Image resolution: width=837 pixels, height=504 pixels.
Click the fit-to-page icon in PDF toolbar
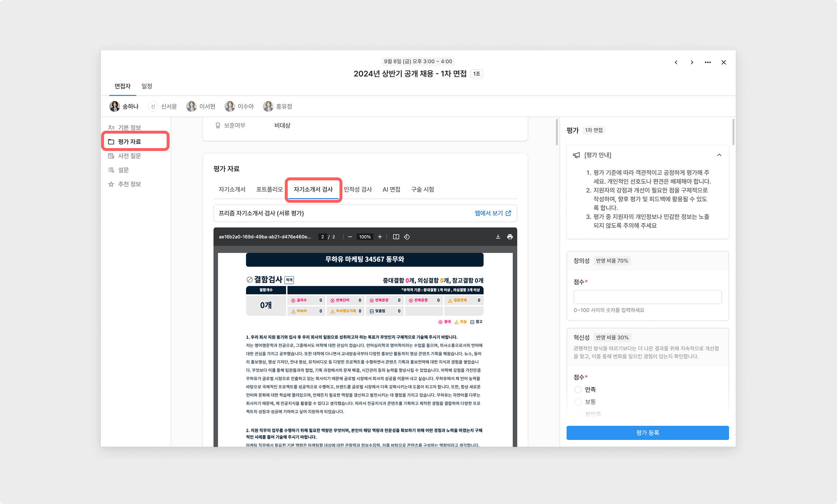[396, 237]
